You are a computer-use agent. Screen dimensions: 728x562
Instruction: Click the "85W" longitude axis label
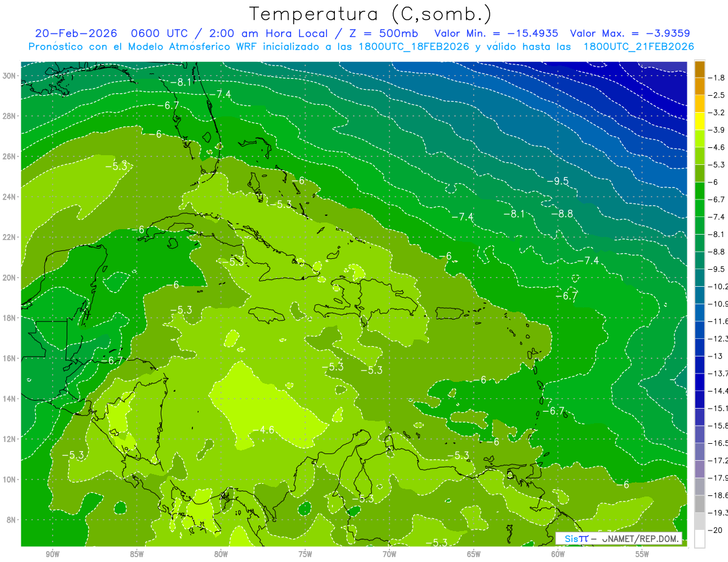pyautogui.click(x=136, y=554)
